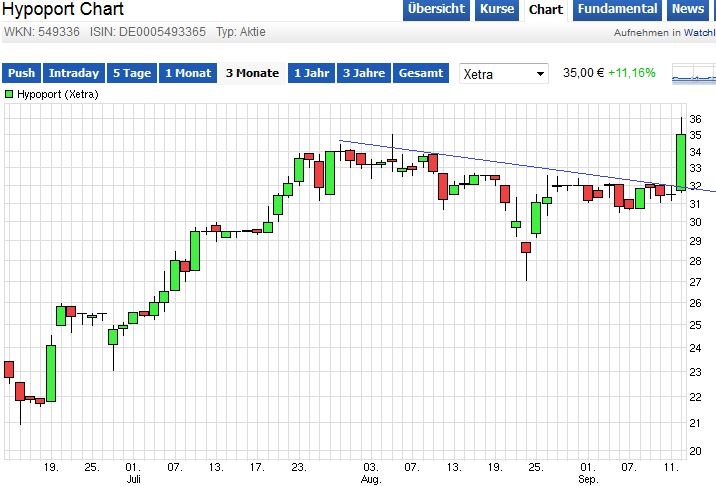Show the Gesamt full history chart

pyautogui.click(x=421, y=73)
